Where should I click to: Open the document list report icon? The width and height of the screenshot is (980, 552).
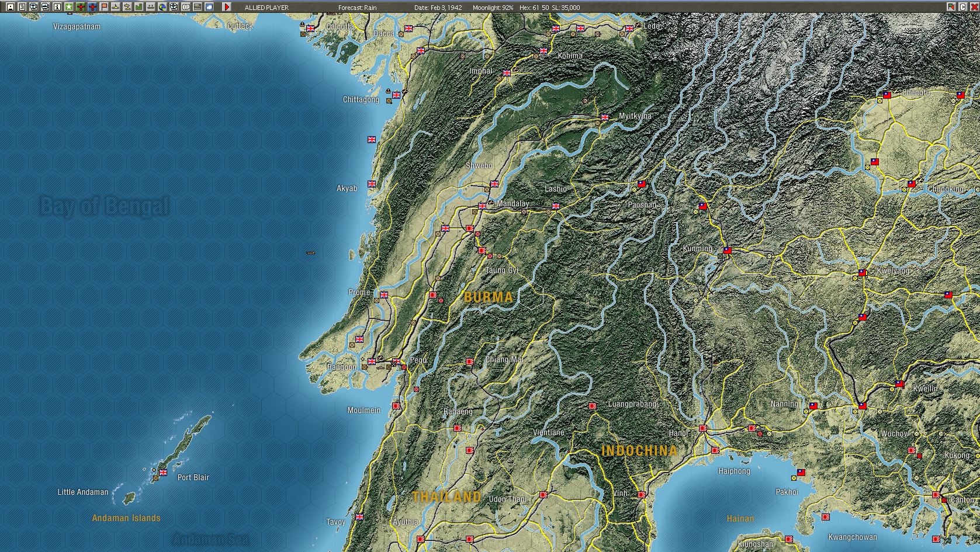pos(22,7)
